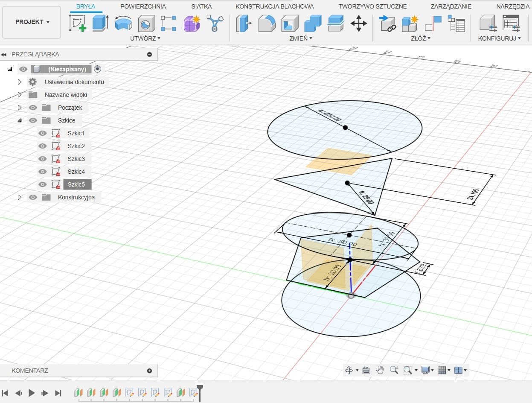Click the Orbit navigation icon
Image resolution: width=532 pixels, height=403 pixels.
(349, 370)
